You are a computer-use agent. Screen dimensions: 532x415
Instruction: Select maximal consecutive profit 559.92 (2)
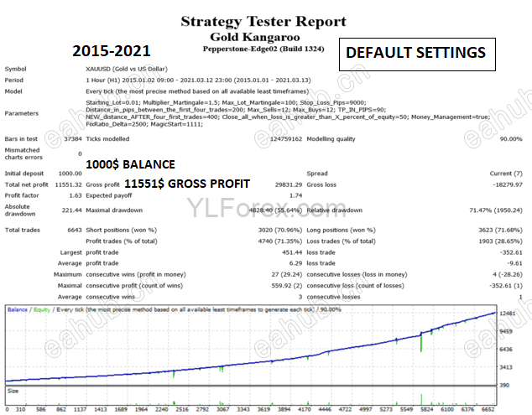pos(286,286)
